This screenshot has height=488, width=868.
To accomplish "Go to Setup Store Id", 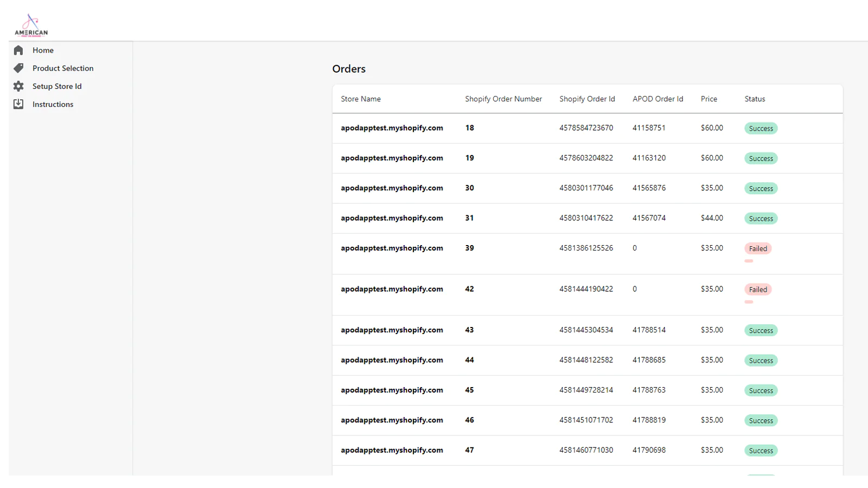I will point(57,86).
